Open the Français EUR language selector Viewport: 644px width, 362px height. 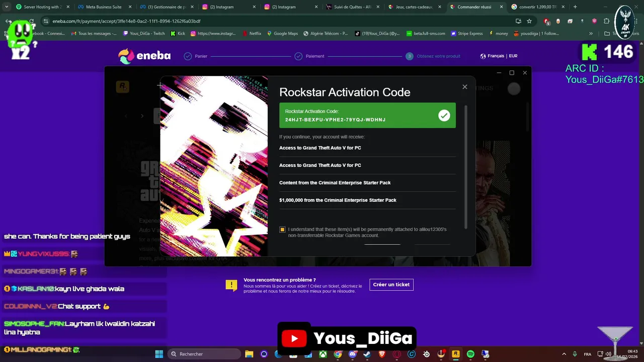499,56
